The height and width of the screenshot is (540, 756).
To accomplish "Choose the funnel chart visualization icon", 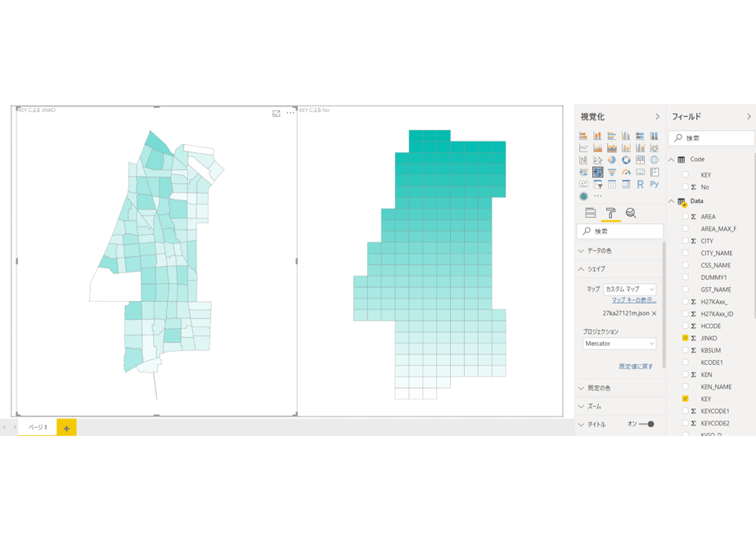I will [x=612, y=172].
